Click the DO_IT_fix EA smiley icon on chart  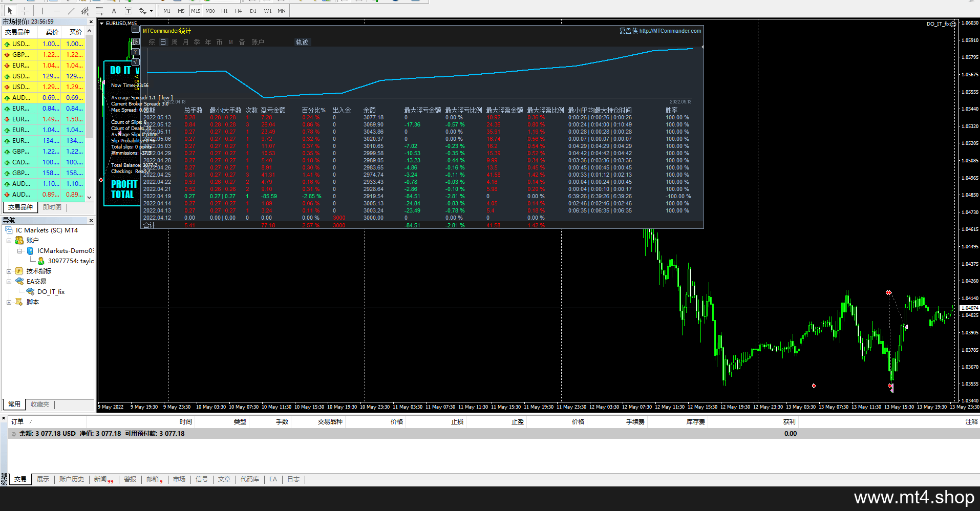pos(953,24)
